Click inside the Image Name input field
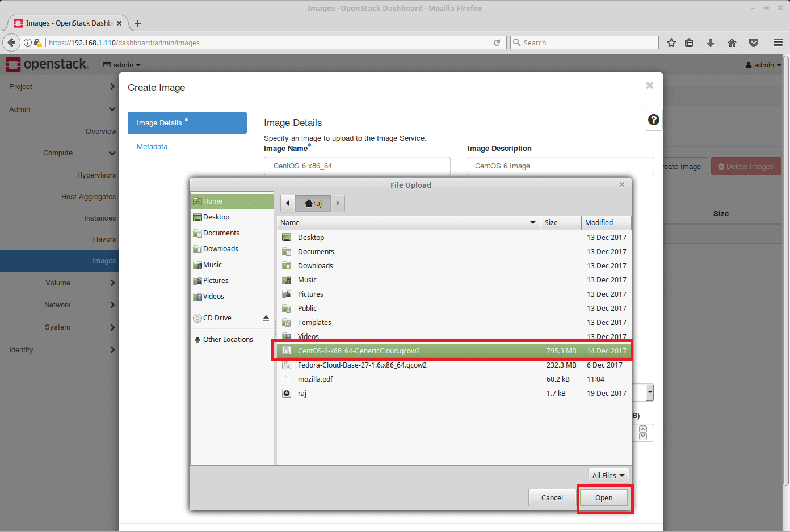The image size is (790, 532). pos(357,166)
